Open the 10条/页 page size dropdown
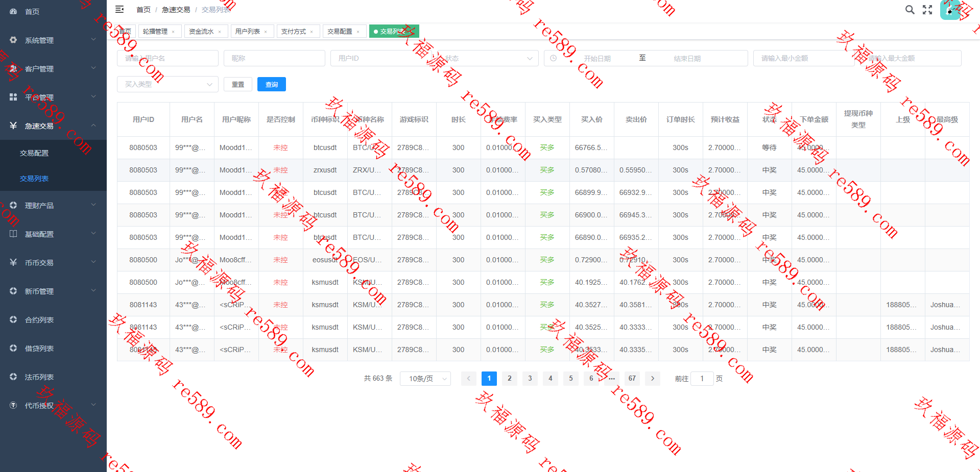 tap(425, 378)
